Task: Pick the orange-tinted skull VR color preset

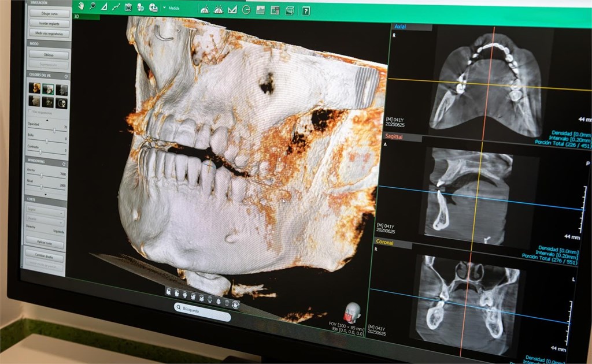Action: pyautogui.click(x=34, y=88)
